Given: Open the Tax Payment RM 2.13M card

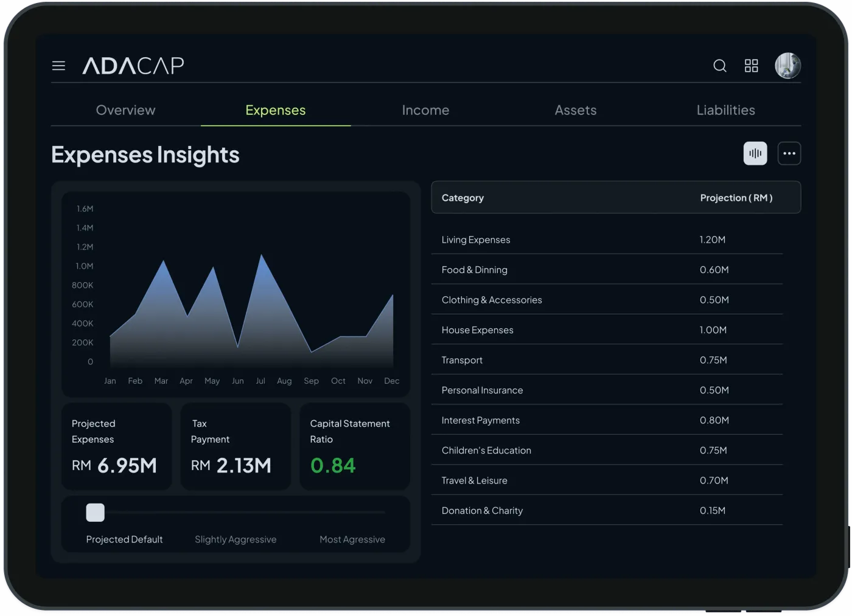Looking at the screenshot, I should [x=236, y=446].
